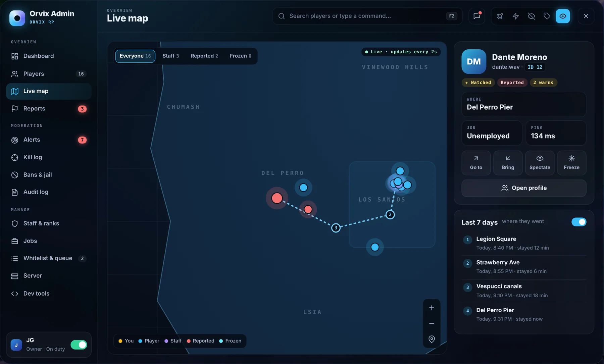
Task: Open Kill log from sidebar
Action: click(49, 157)
